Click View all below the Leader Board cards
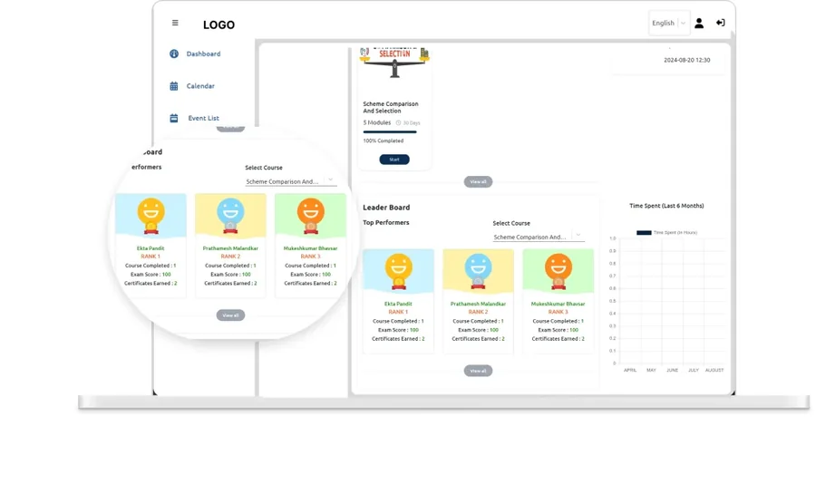816x504 pixels. (x=478, y=371)
